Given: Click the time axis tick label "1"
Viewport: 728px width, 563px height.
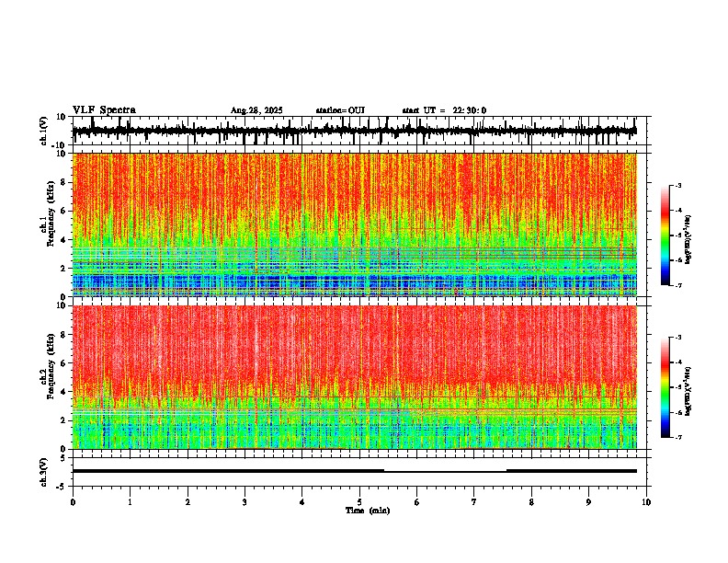Looking at the screenshot, I should point(130,502).
